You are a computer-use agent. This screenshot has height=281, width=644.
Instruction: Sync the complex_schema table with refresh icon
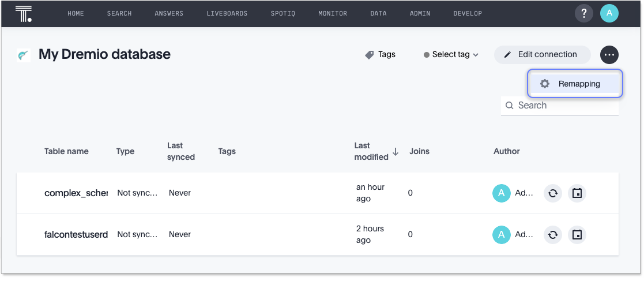552,193
